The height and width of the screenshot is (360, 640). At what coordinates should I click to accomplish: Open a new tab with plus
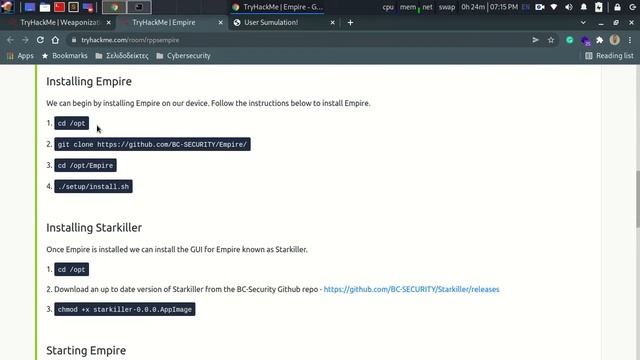350,23
